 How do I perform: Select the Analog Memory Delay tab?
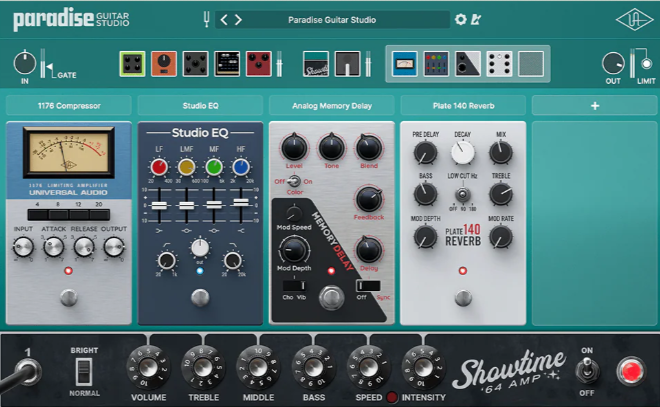coord(332,106)
